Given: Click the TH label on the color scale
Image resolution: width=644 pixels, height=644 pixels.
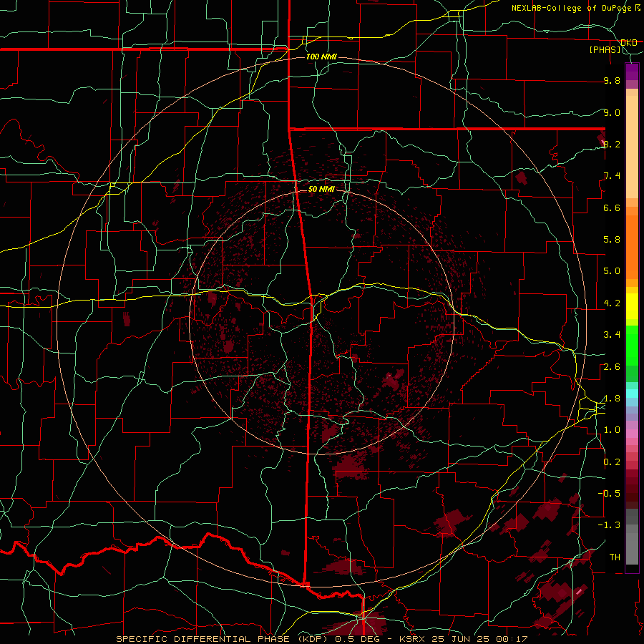Looking at the screenshot, I should 615,557.
